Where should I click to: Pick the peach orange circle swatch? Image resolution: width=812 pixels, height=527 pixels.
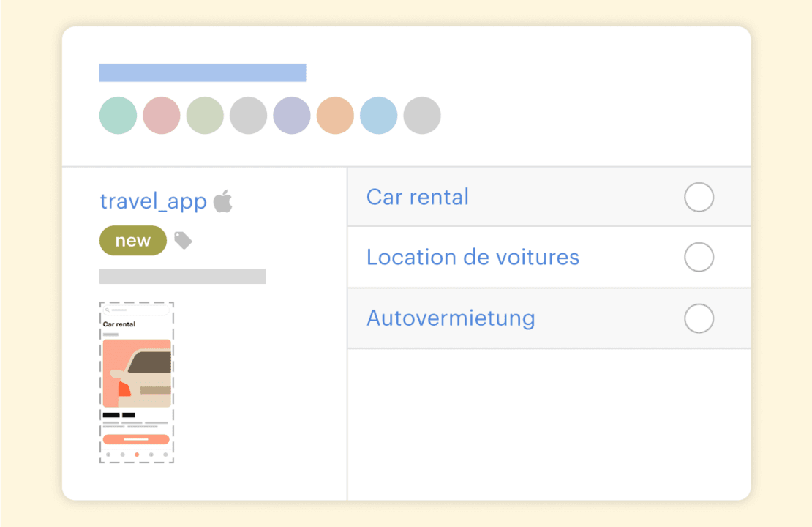coord(335,116)
